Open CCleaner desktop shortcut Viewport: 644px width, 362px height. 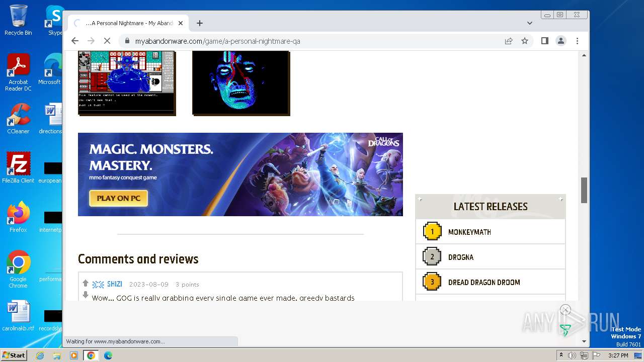[x=18, y=119]
